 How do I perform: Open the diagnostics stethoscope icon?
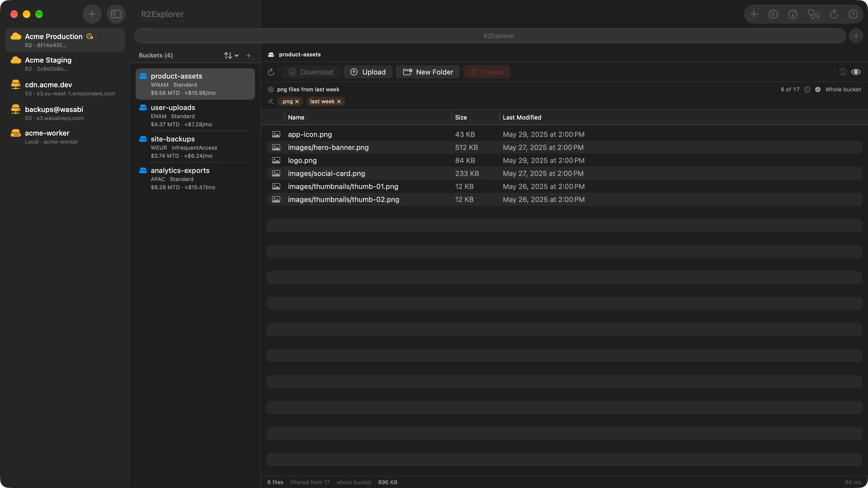[813, 14]
